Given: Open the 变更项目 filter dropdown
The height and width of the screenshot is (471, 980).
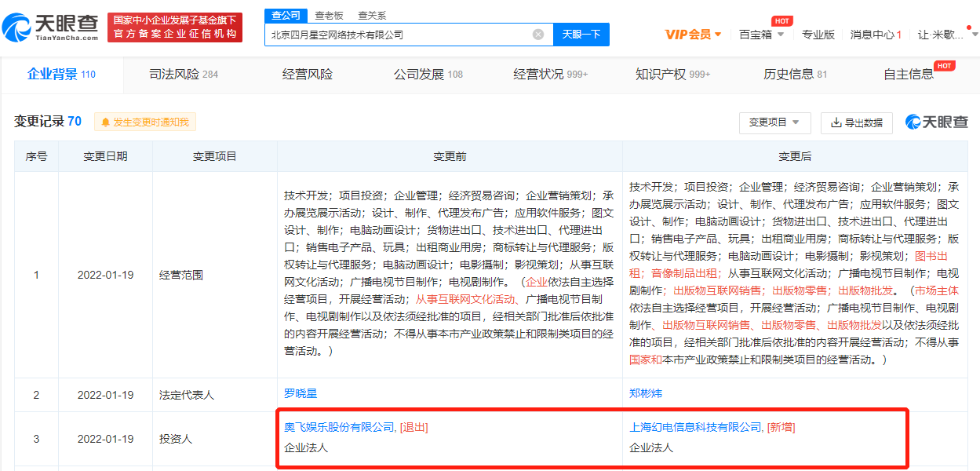Looking at the screenshot, I should coord(774,122).
